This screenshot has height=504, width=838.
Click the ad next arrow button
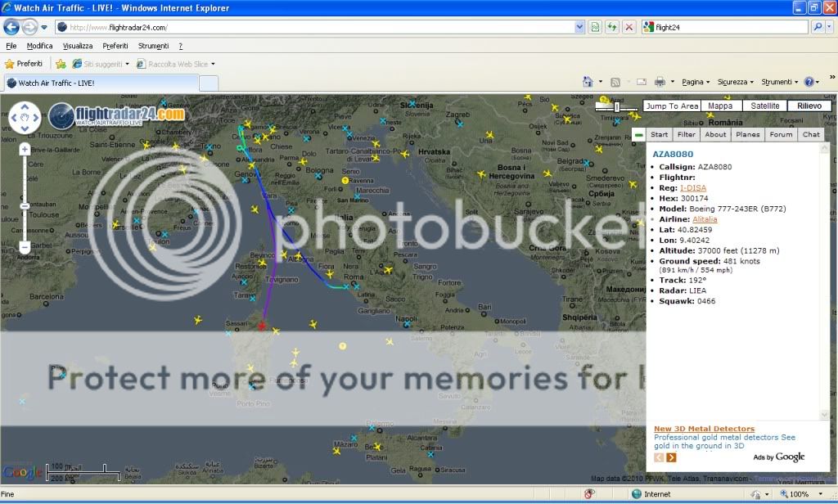(671, 457)
